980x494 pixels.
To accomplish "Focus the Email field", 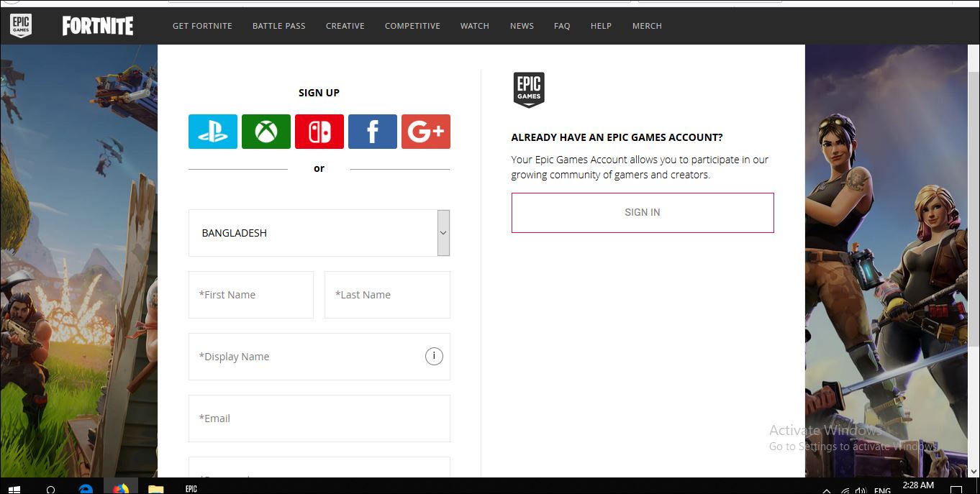I will (319, 418).
